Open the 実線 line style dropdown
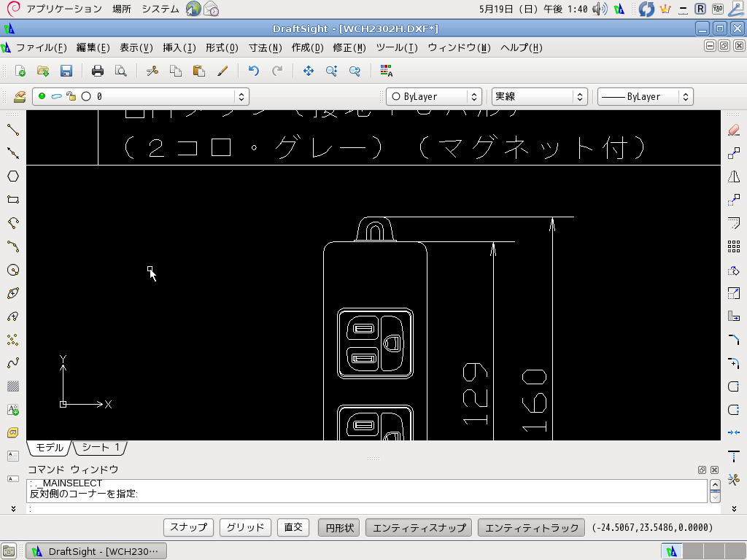The height and width of the screenshot is (560, 747). (579, 97)
